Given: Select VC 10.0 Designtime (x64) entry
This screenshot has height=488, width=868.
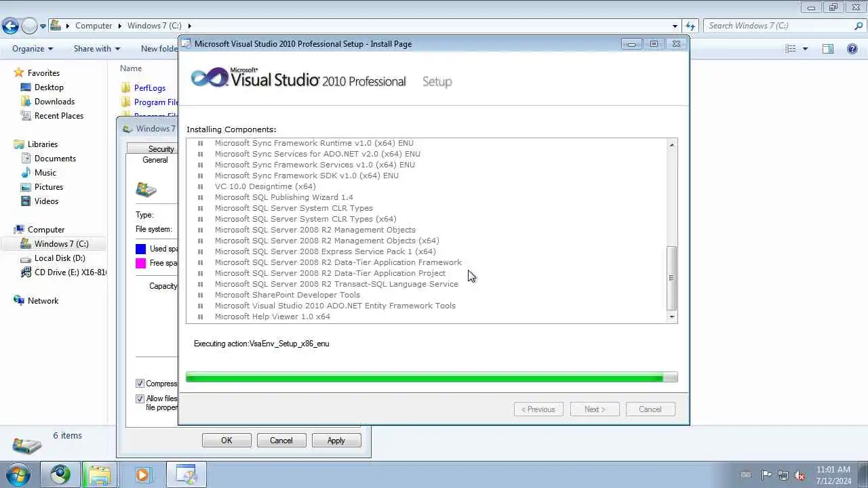Looking at the screenshot, I should pyautogui.click(x=265, y=186).
